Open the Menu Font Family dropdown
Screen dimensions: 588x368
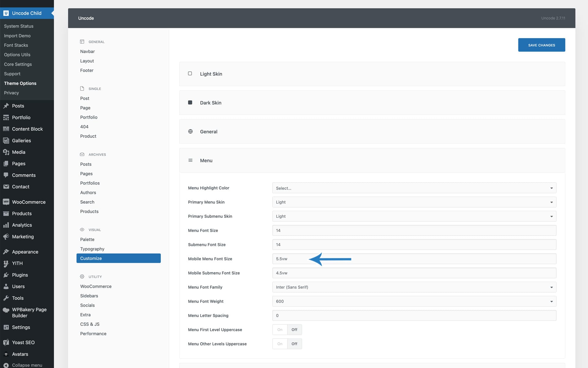coord(414,287)
